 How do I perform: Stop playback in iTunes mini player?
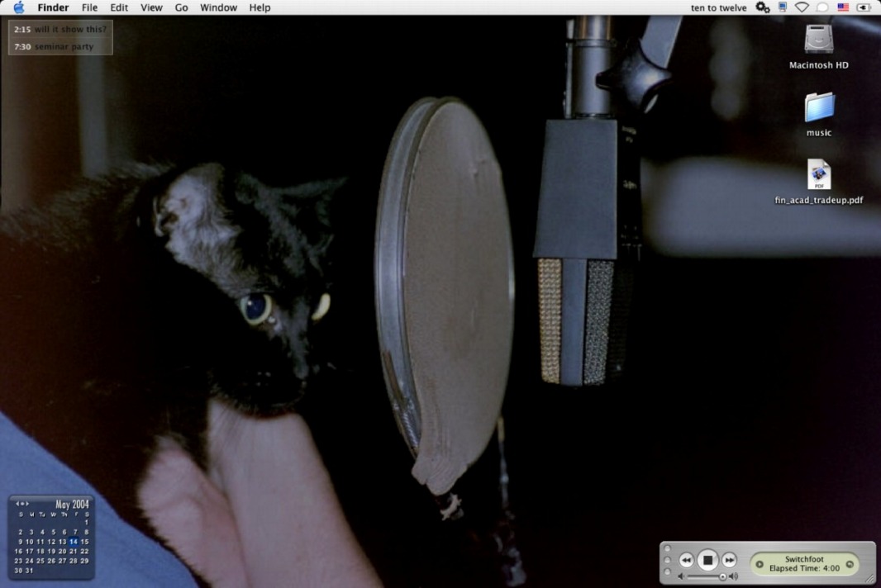(x=708, y=560)
